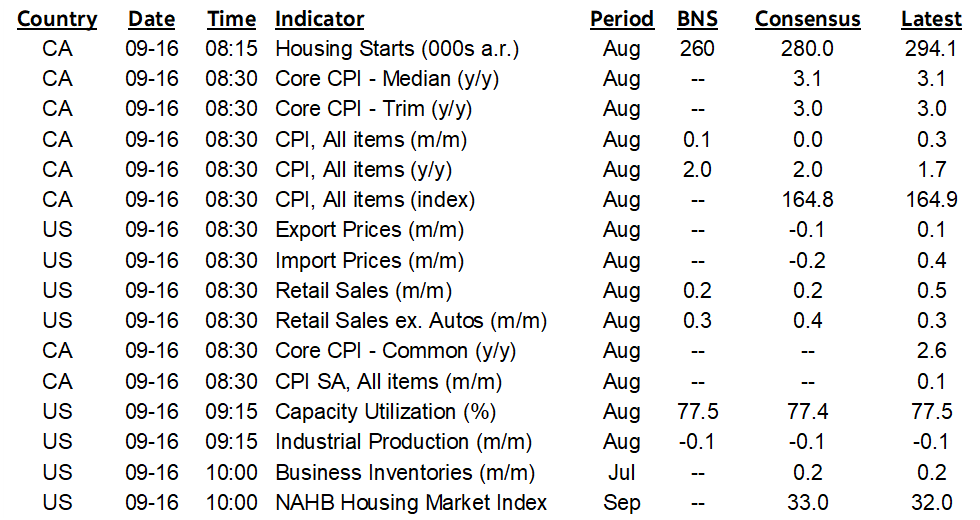980x520 pixels.
Task: Click the Capacity Utilization (%) indicator
Action: click(x=385, y=411)
